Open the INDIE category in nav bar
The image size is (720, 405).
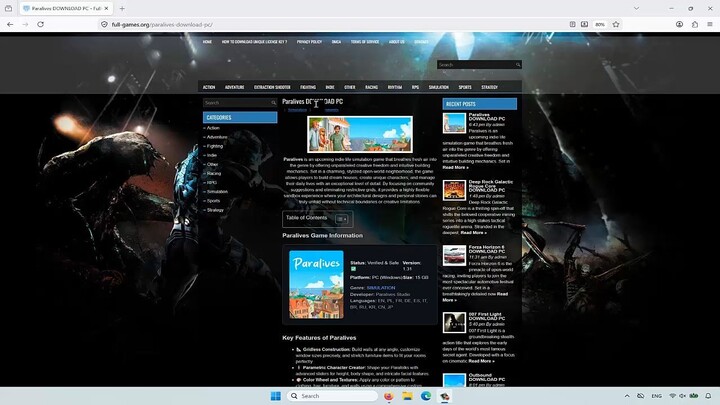coord(330,87)
